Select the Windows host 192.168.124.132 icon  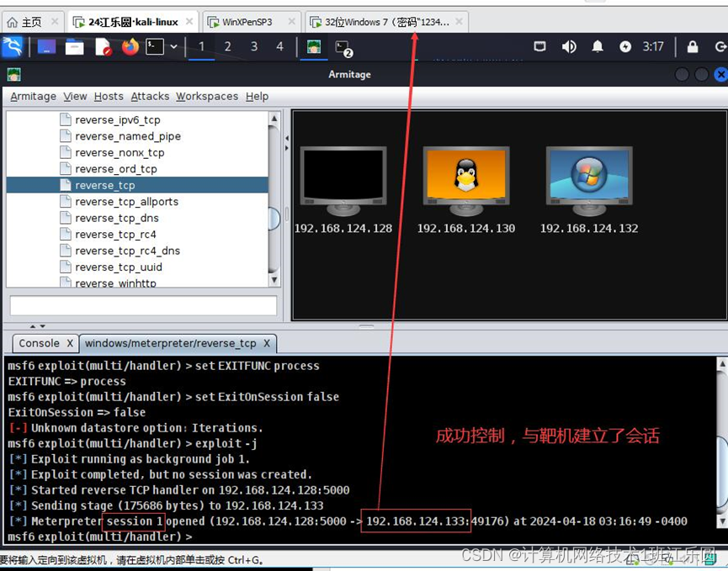[589, 181]
